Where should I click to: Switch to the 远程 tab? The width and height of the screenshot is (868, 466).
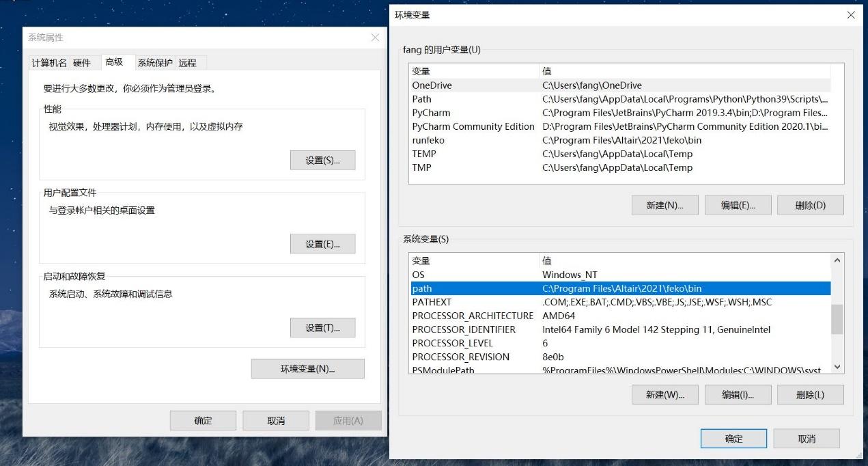tap(188, 62)
